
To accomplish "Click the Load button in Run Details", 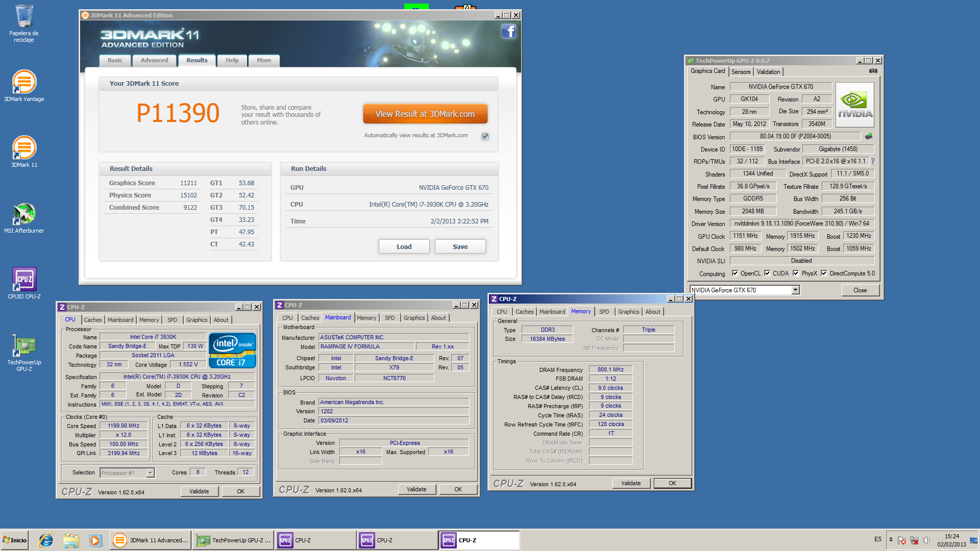I will [x=404, y=246].
